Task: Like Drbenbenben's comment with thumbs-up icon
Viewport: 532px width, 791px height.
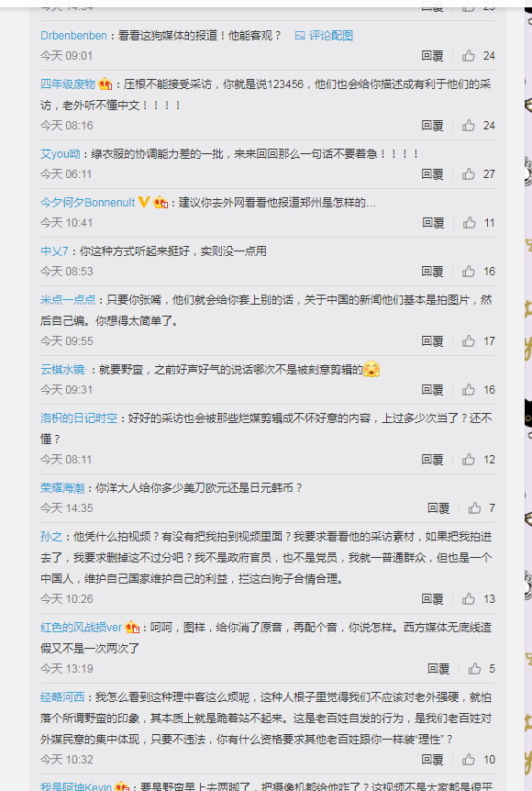Action: [469, 55]
